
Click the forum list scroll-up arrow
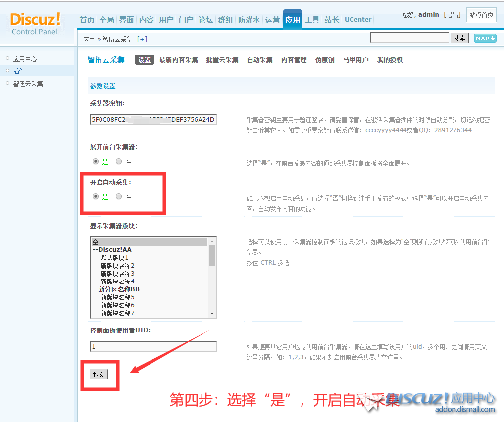tap(212, 241)
